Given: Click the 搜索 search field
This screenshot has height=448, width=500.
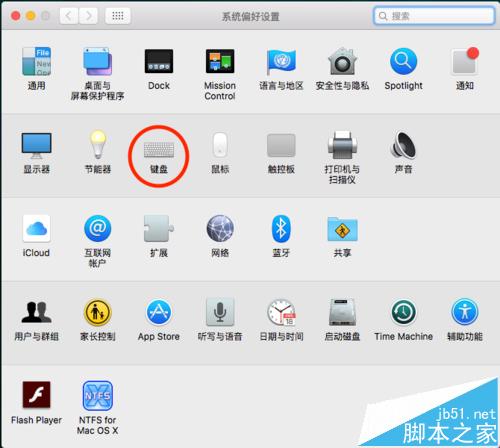Looking at the screenshot, I should 434,16.
